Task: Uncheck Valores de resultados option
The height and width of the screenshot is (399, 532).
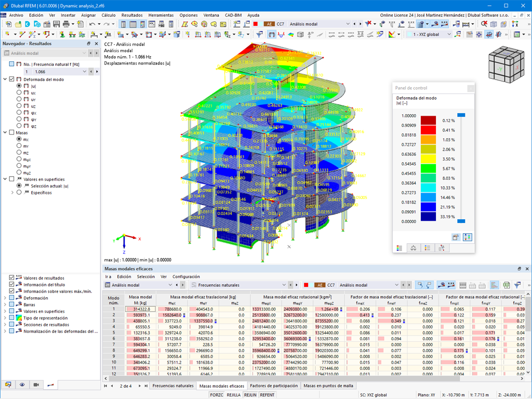Action: pos(11,277)
